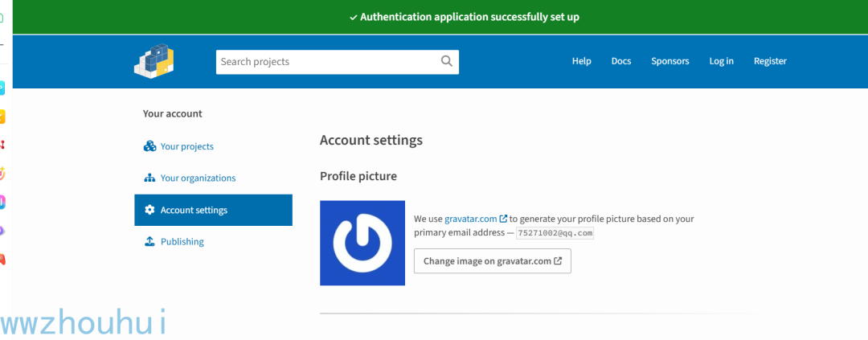The image size is (868, 340).
Task: Click the Log in link
Action: pos(721,61)
